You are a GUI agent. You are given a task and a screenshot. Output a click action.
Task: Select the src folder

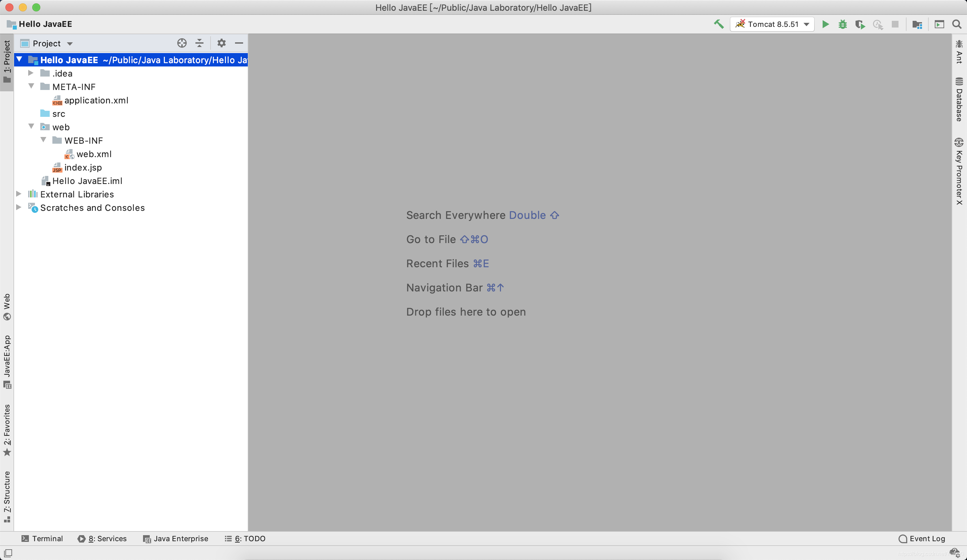(x=131, y=113)
